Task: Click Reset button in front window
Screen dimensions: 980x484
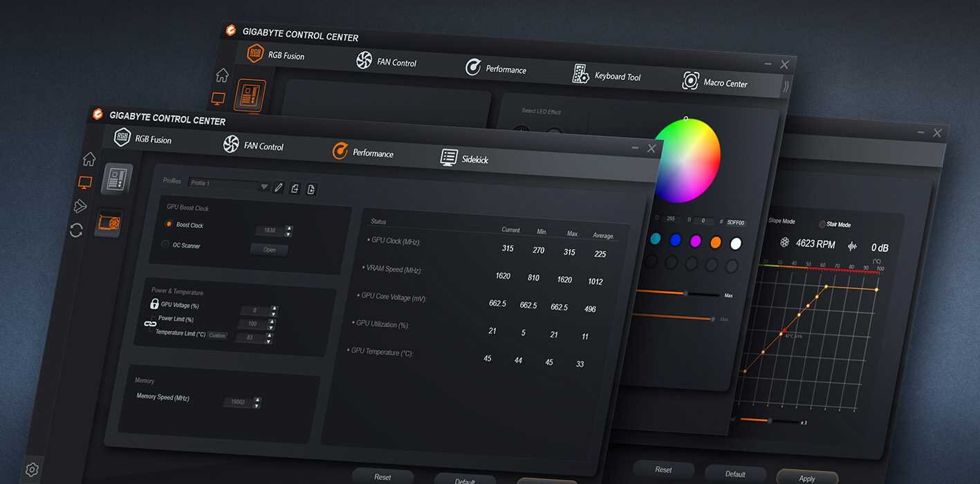Action: pos(382,477)
